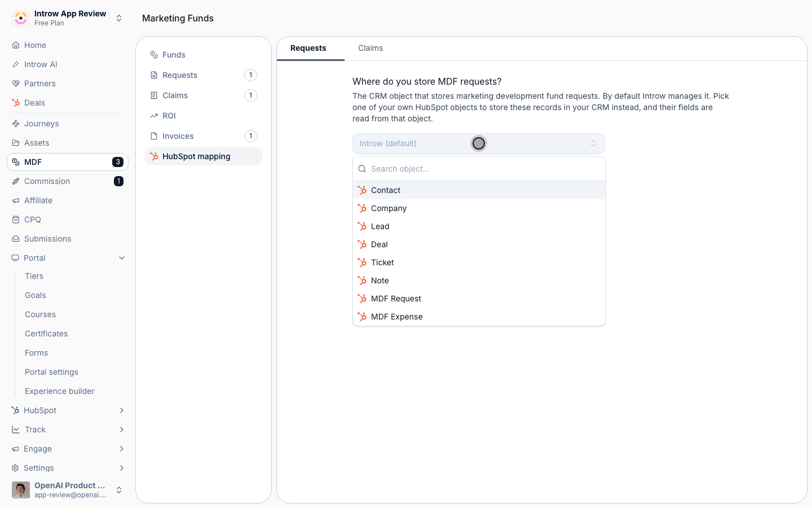Open Deals with HubSpot icon
The width and height of the screenshot is (812, 508).
pyautogui.click(x=68, y=103)
